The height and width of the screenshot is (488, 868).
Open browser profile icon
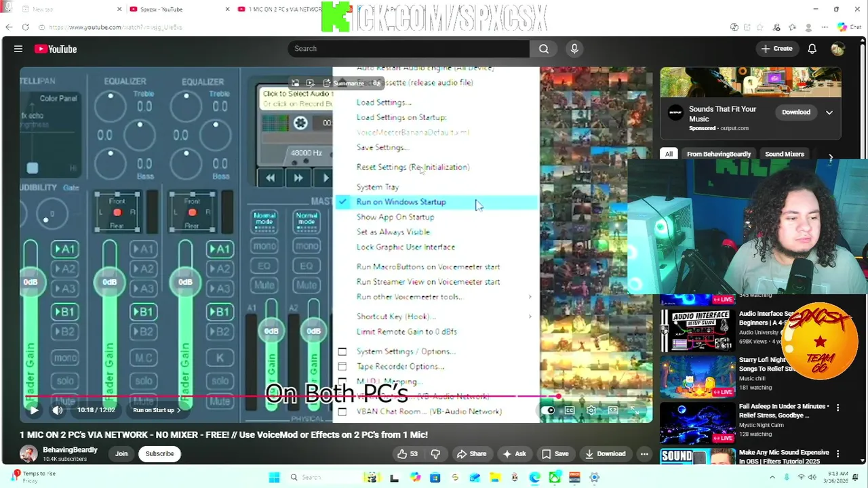808,27
